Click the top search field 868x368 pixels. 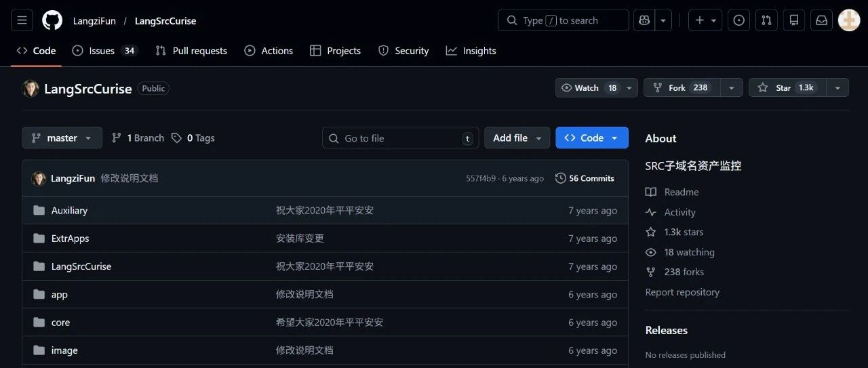coord(564,20)
